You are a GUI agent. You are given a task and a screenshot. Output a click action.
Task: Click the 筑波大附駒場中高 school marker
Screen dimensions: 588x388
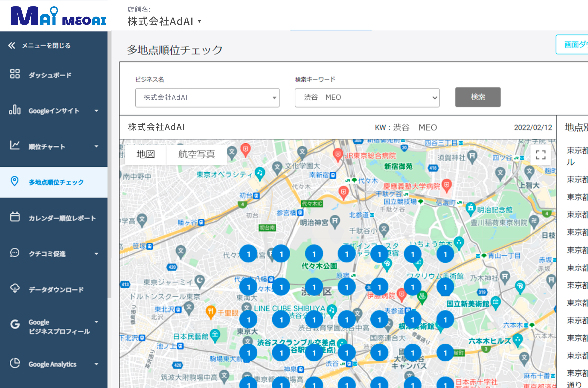click(224, 377)
